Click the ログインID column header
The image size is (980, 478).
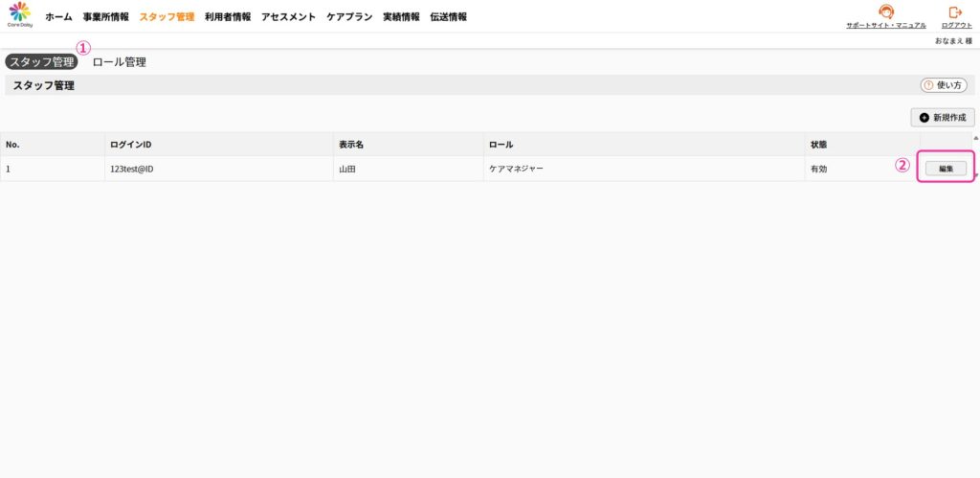coord(131,145)
